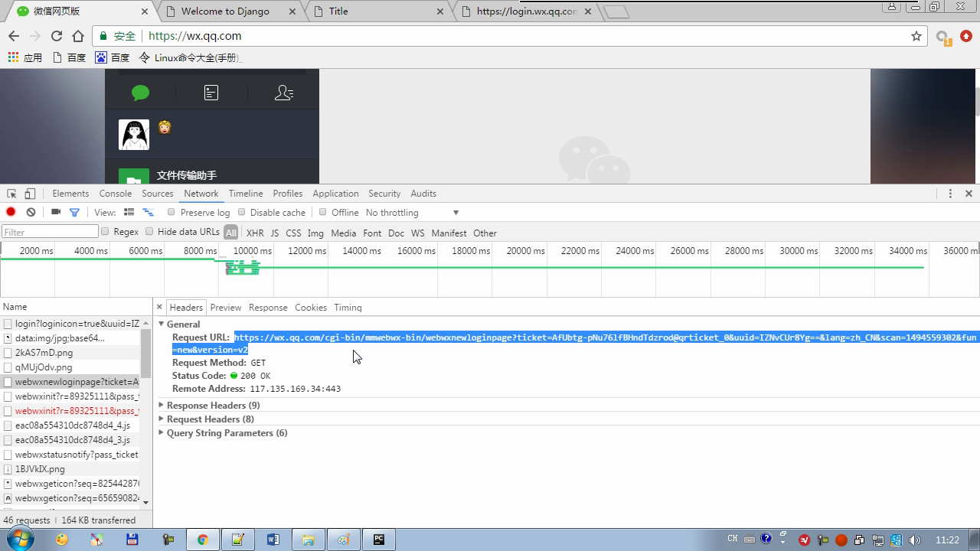This screenshot has width=980, height=551.
Task: Select the inspect element picker
Action: pos(11,194)
